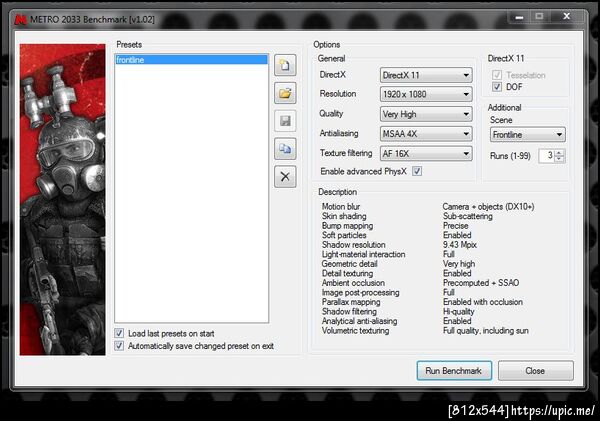
Task: Minimize the Metro 2033 Benchmark window
Action: [519, 16]
